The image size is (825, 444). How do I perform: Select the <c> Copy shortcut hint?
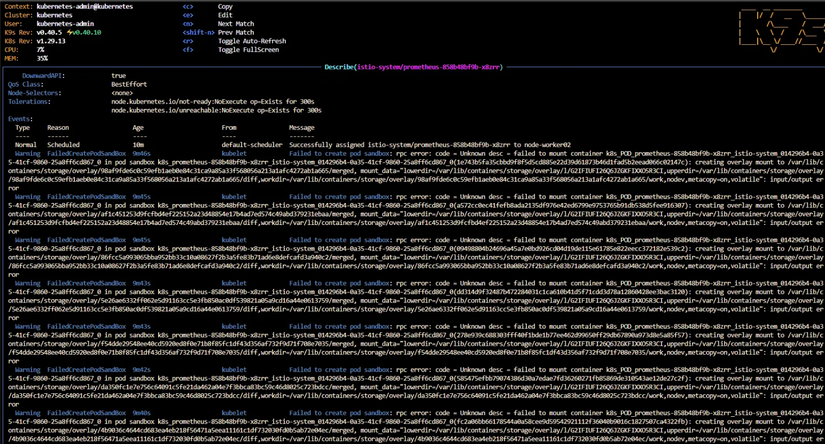(208, 7)
